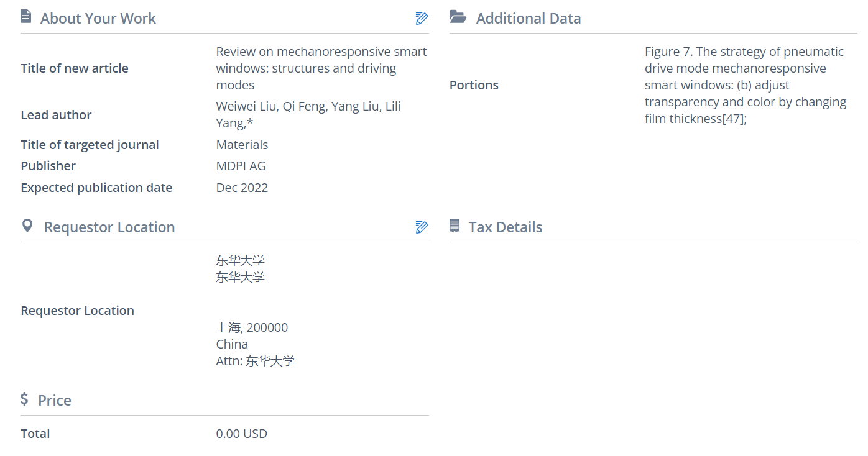The width and height of the screenshot is (868, 456).
Task: Select the About Your Work heading
Action: coord(98,19)
